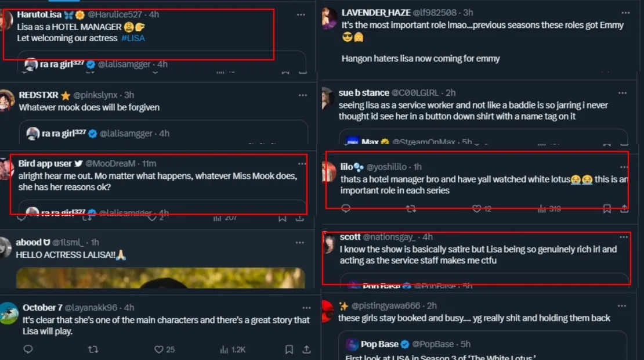
Task: Open three-dot menu on abood's tweet
Action: click(x=303, y=242)
